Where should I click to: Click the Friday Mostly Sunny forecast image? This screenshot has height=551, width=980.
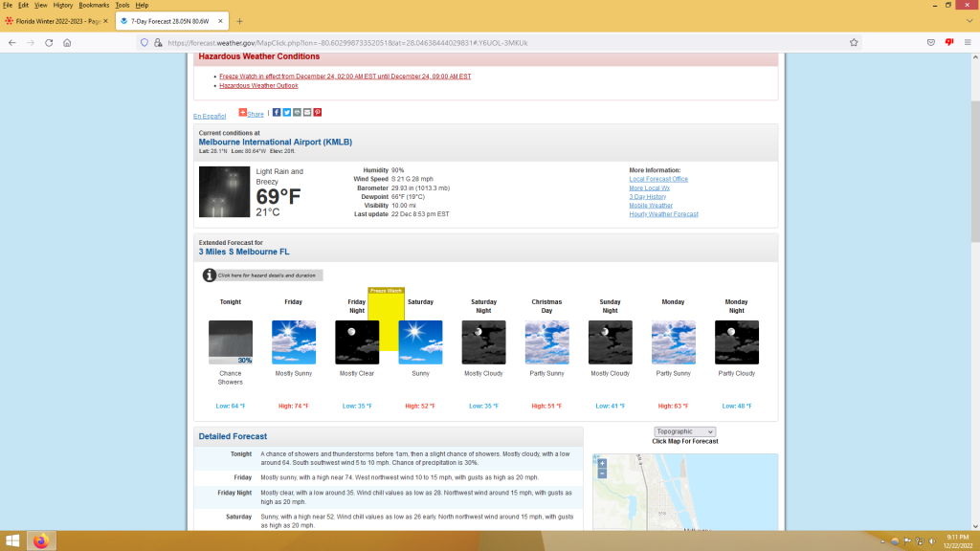point(294,342)
